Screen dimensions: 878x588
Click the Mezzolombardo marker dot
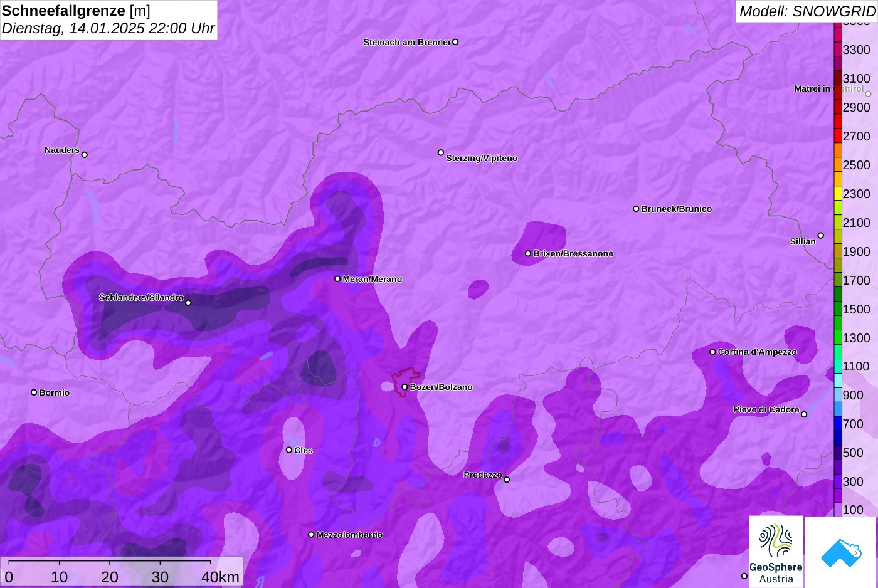click(x=311, y=535)
